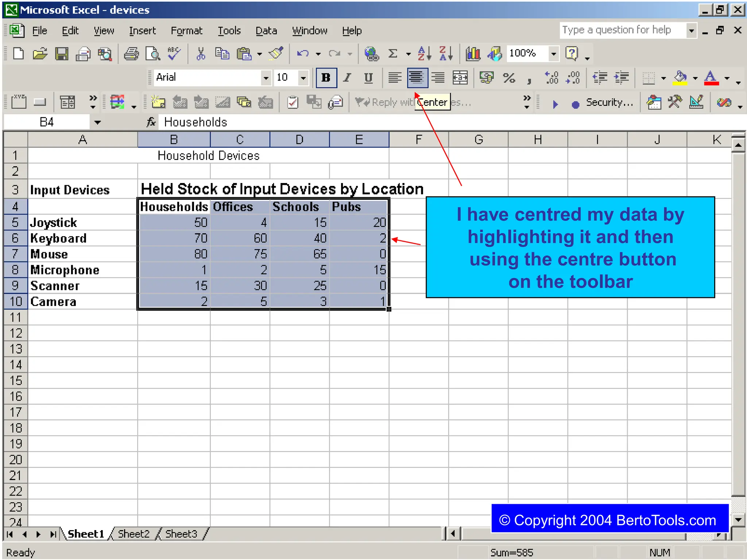Select row 12 header

15,333
